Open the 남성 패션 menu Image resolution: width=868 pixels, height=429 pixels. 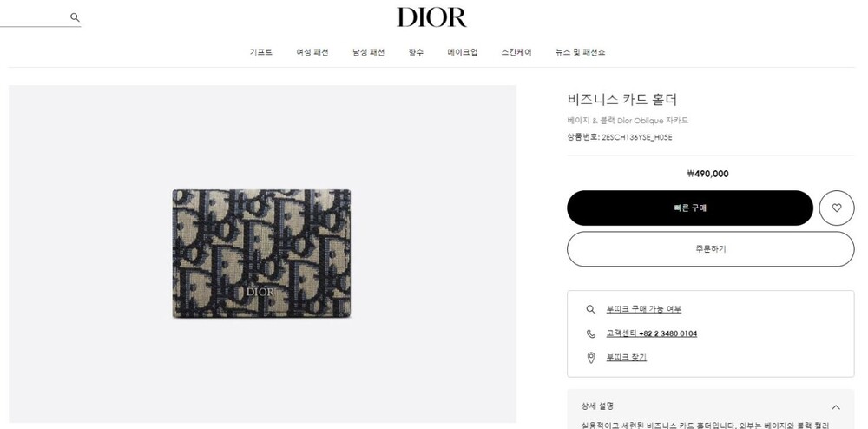click(x=369, y=52)
